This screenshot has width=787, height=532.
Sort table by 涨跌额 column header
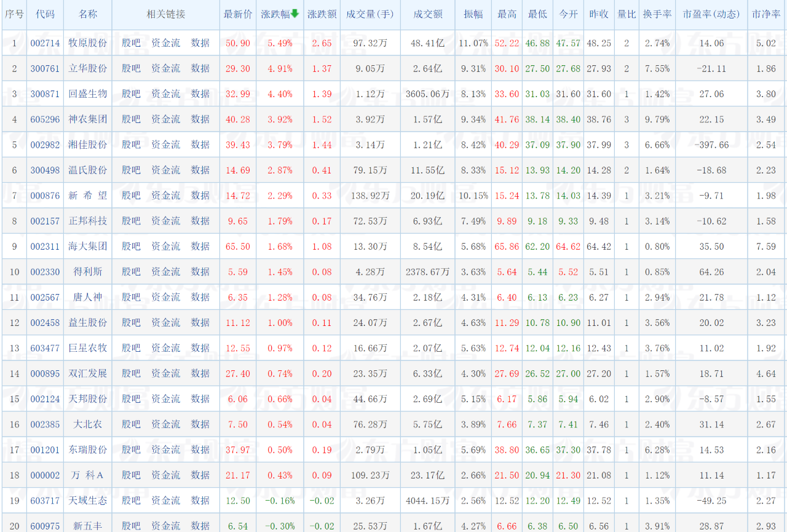322,14
